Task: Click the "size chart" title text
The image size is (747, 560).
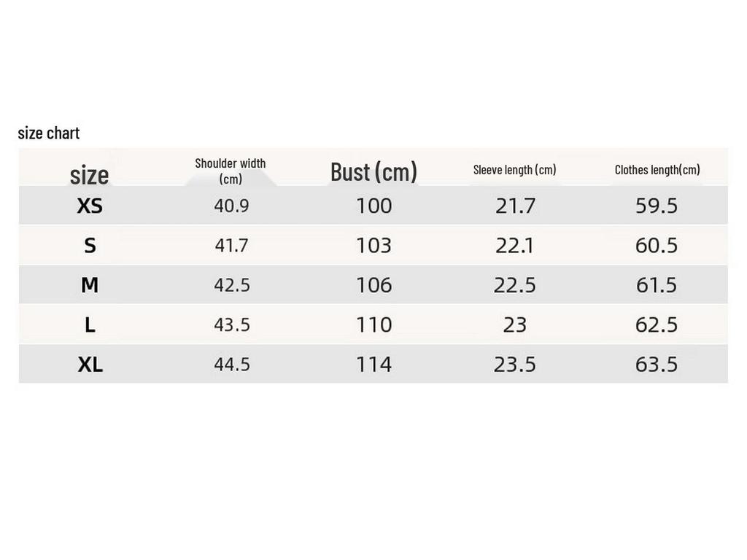Action: point(49,133)
